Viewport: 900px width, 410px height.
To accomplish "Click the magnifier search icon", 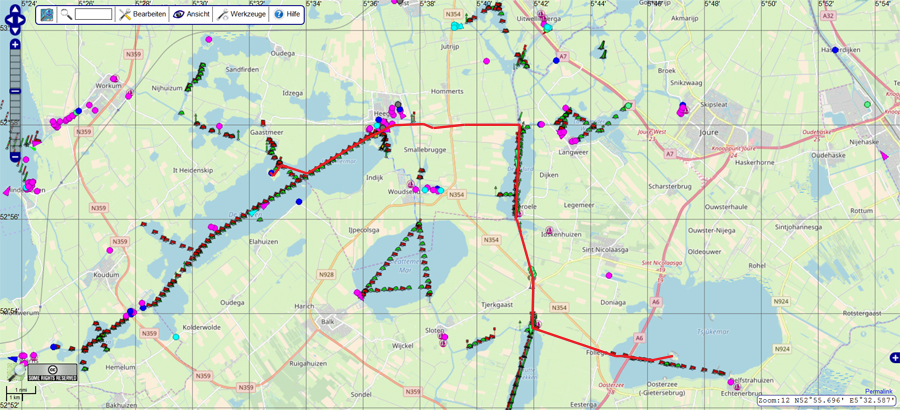I will pos(66,14).
